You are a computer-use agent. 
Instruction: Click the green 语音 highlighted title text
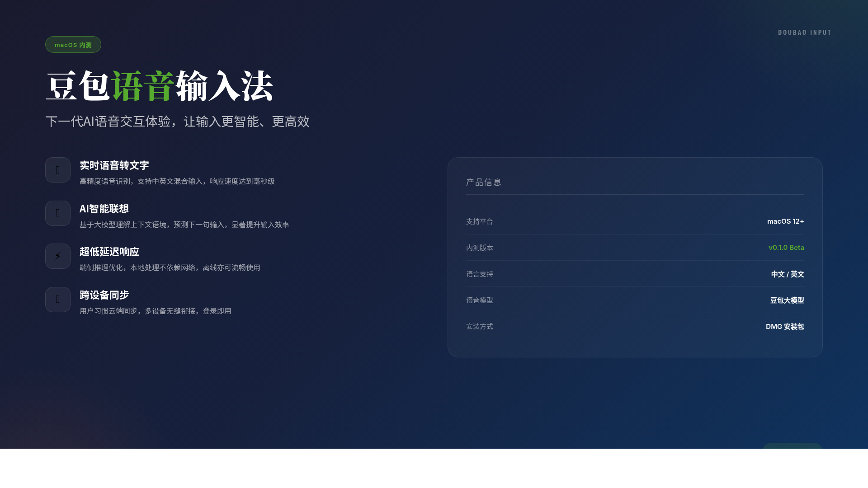tap(143, 86)
